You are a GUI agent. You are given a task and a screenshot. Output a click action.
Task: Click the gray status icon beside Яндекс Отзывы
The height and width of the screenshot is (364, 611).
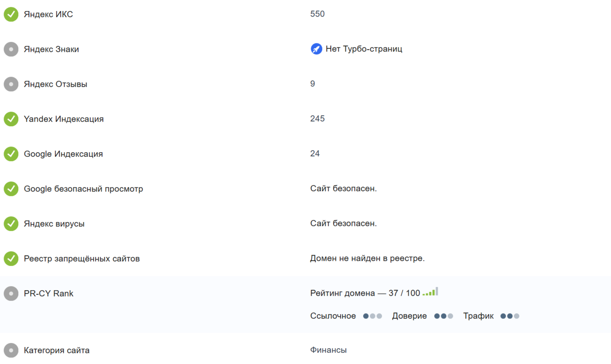(x=11, y=84)
